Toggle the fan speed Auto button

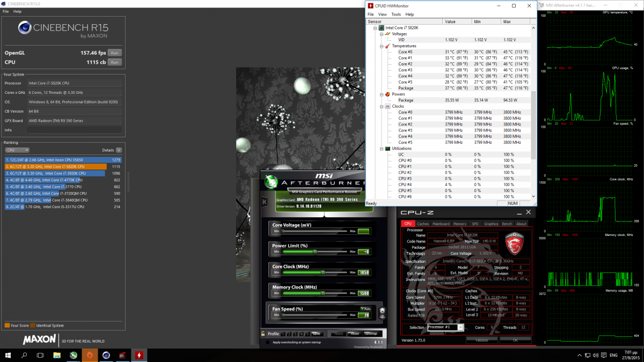365,309
